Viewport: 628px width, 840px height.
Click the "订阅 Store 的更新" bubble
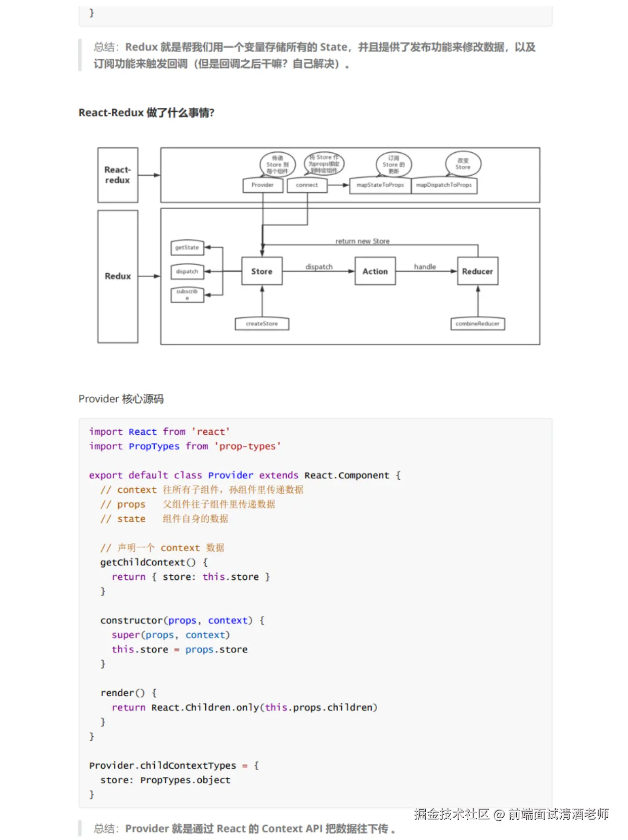pos(394,164)
